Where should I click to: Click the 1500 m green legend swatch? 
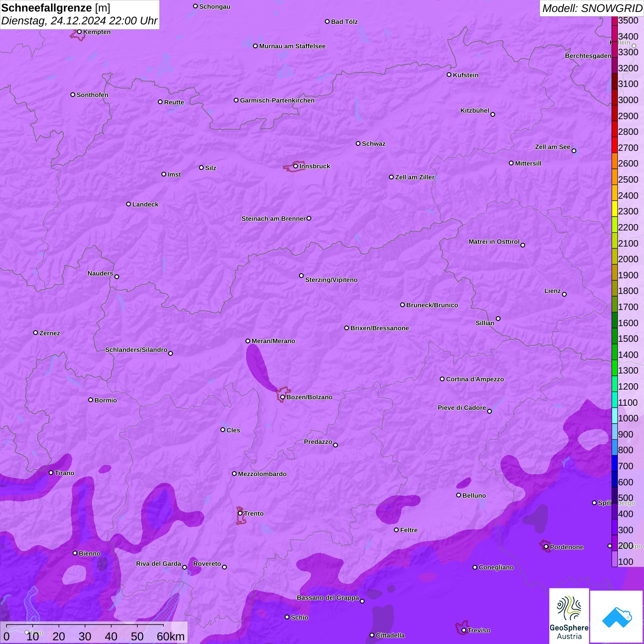(x=615, y=336)
